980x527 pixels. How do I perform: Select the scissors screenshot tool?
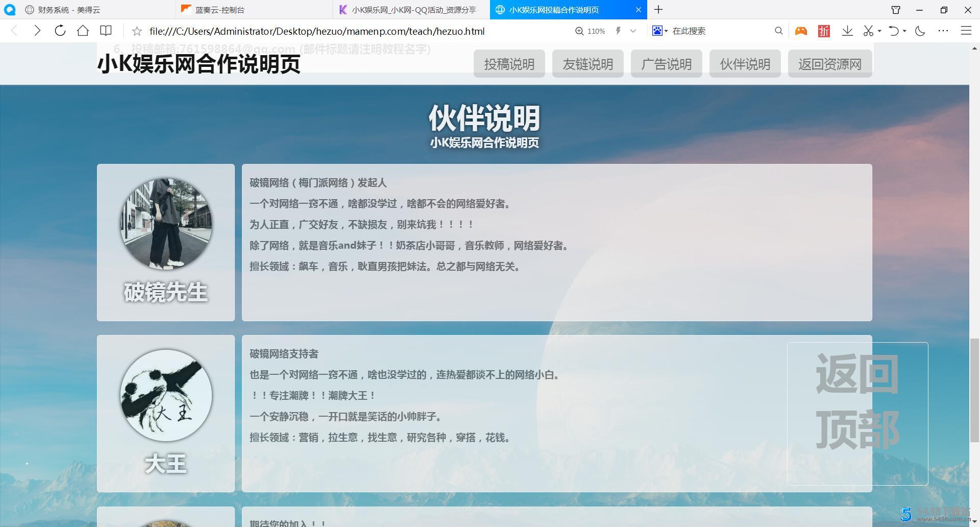tap(868, 31)
